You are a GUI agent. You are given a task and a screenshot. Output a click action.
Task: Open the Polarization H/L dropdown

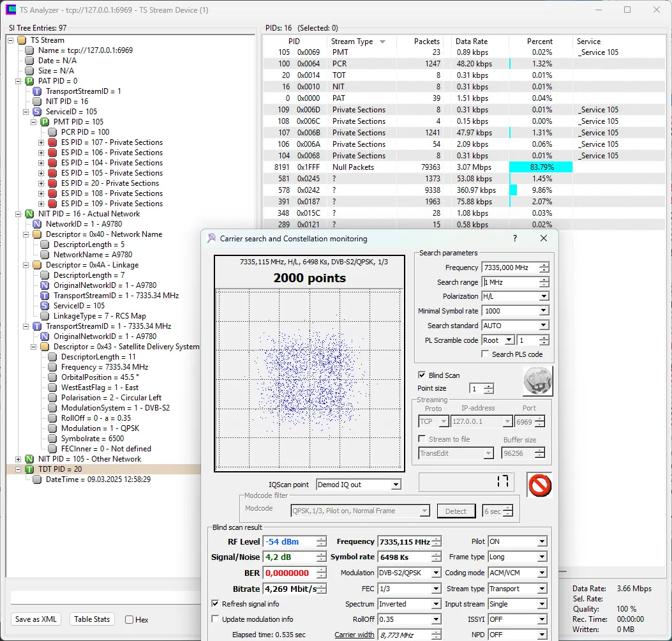tap(544, 296)
